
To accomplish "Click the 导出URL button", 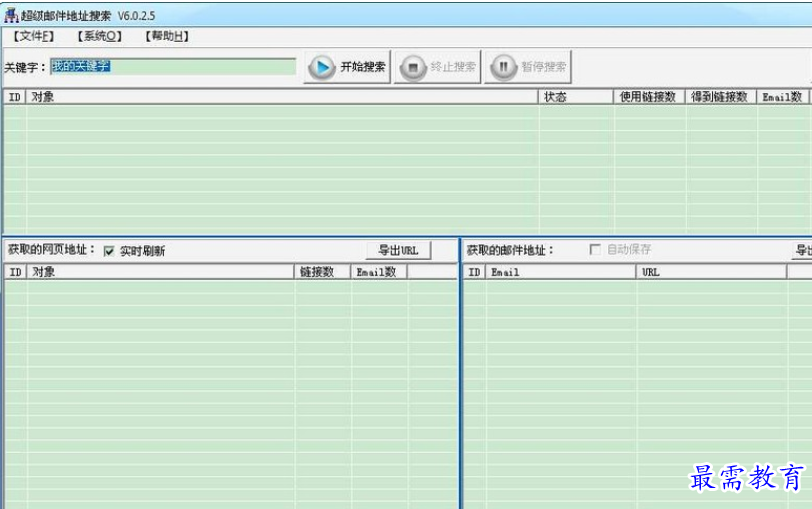I will point(398,251).
